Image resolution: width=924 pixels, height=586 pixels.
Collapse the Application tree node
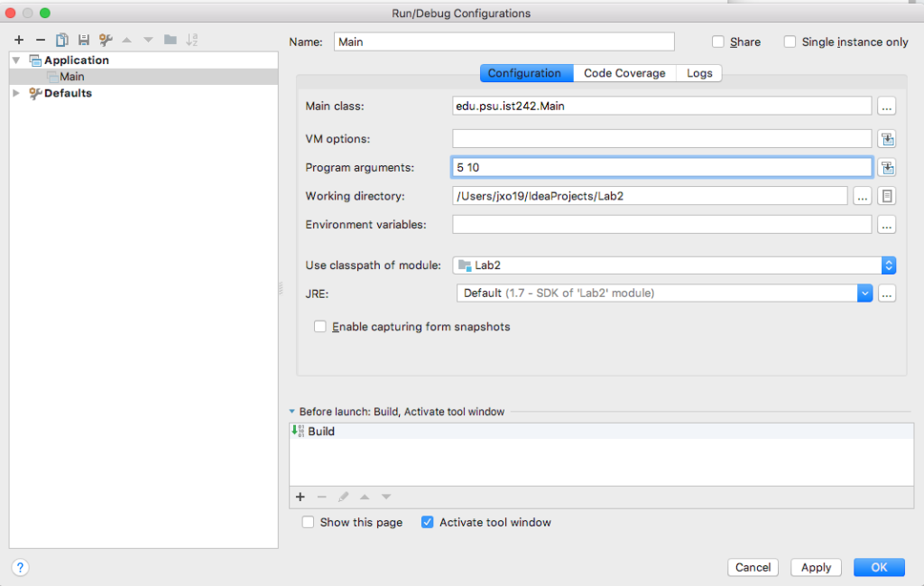[16, 60]
